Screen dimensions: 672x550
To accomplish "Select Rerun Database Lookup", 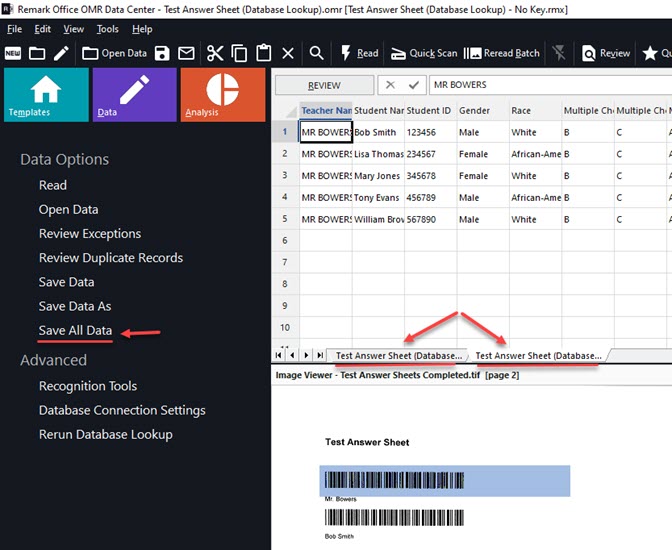I will (106, 435).
